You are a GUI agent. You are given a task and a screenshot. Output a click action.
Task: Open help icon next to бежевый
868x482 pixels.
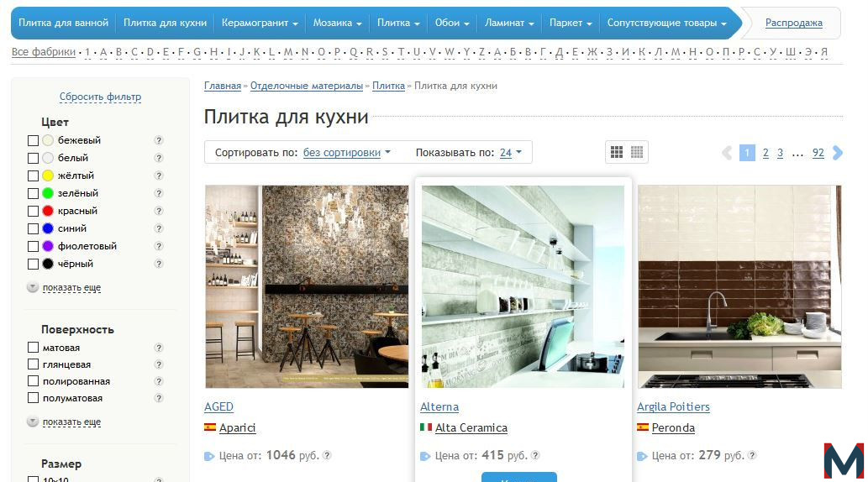point(159,140)
